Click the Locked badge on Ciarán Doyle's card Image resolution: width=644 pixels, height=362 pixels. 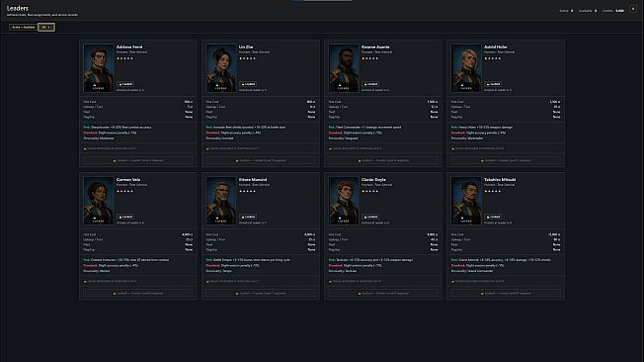coord(370,217)
